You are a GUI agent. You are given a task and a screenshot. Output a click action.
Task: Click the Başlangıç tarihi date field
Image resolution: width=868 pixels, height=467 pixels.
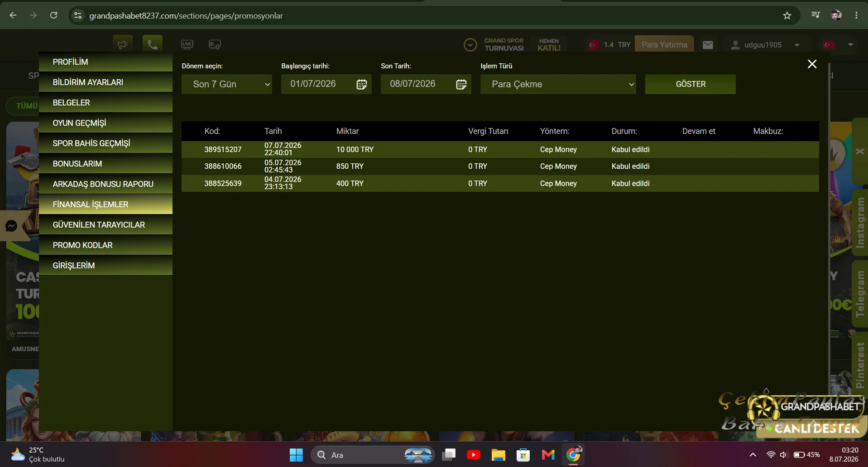coord(326,84)
